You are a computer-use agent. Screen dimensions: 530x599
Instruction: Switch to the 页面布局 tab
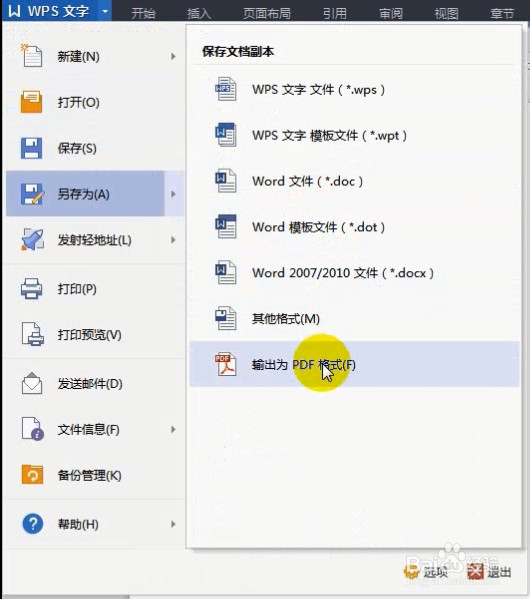267,13
